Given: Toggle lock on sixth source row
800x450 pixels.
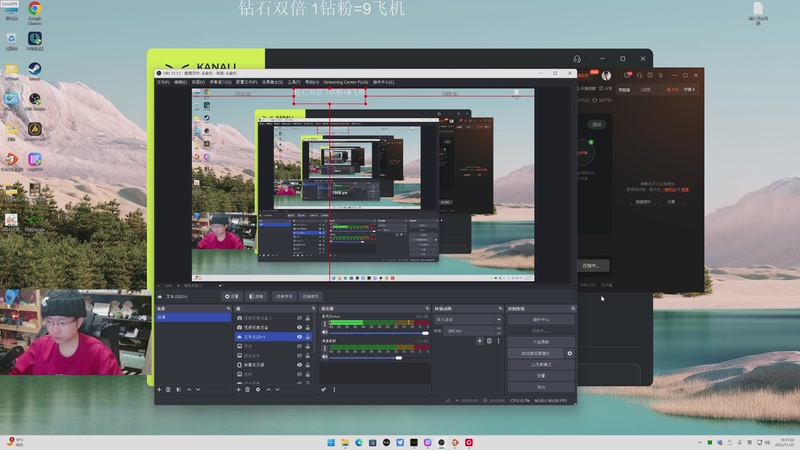Looking at the screenshot, I should point(308,365).
